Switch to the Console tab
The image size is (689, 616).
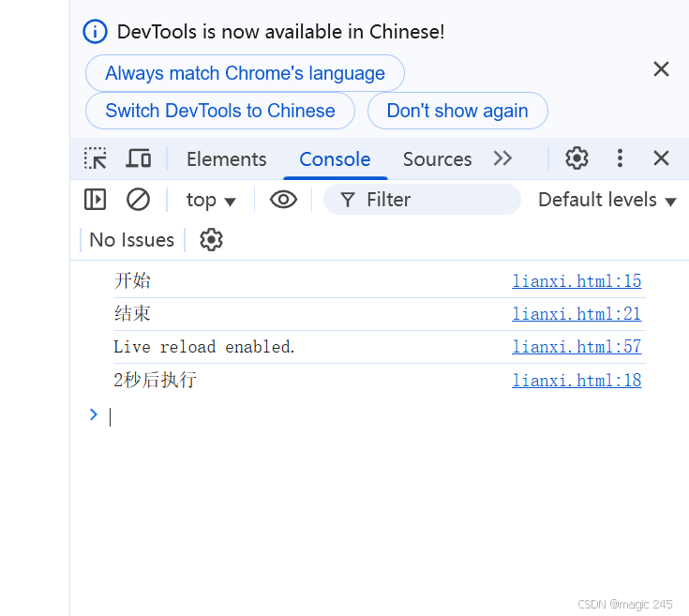335,159
